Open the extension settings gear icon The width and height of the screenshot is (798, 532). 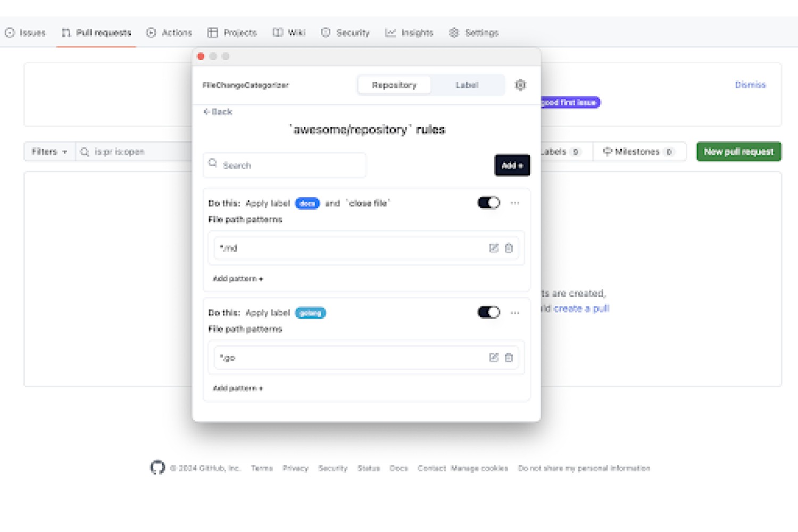pos(520,85)
